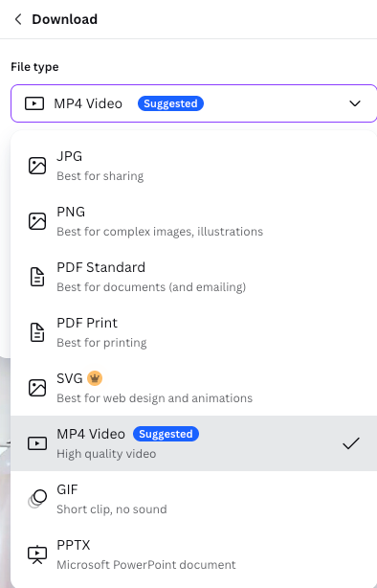Click the PPTX presentation icon
The width and height of the screenshot is (377, 588).
[37, 554]
